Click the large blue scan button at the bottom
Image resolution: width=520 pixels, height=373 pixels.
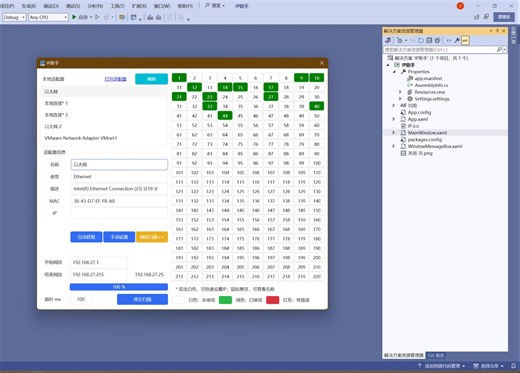[142, 299]
